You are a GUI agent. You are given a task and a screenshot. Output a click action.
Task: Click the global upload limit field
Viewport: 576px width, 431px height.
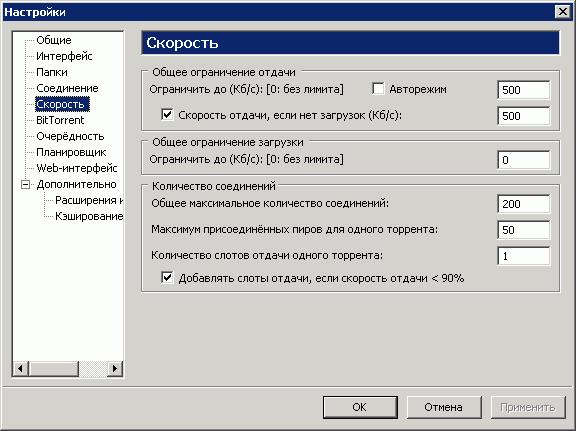point(523,90)
